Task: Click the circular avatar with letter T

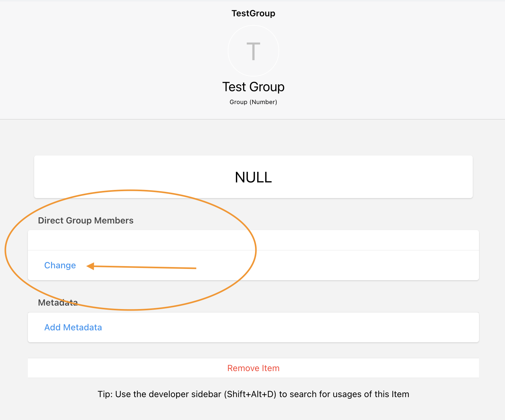Action: pos(253,50)
